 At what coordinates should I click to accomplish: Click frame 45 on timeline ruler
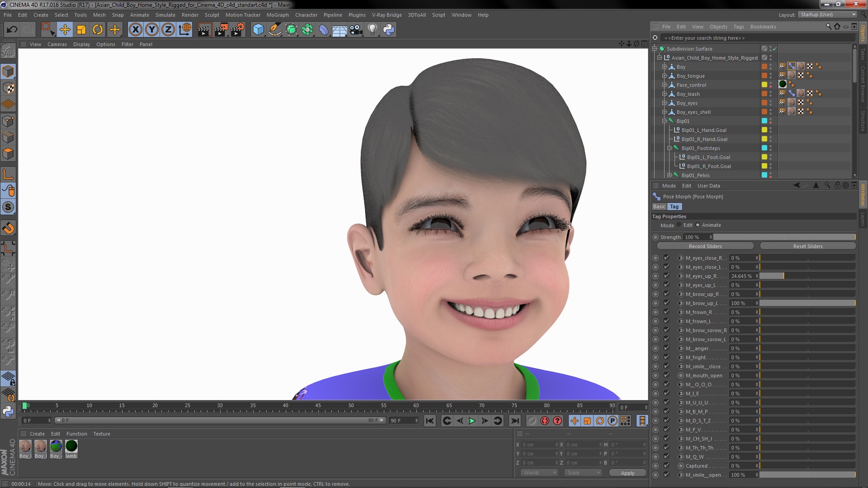pos(318,406)
